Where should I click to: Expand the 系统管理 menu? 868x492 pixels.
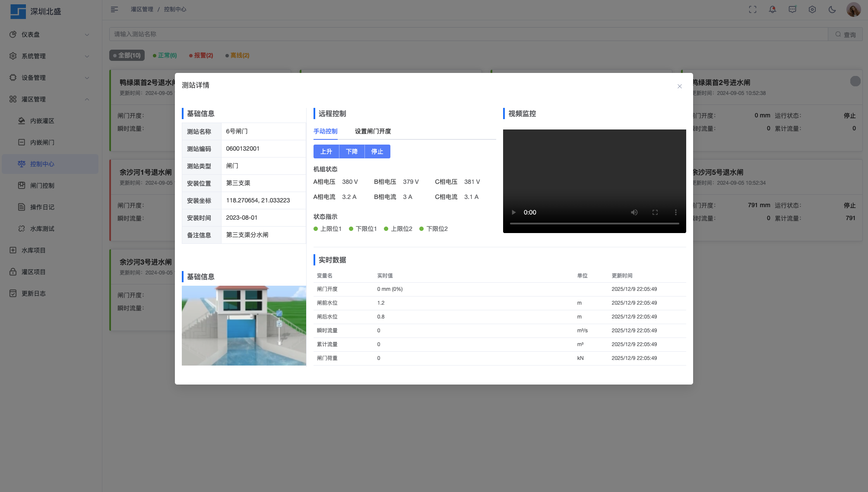pos(51,56)
